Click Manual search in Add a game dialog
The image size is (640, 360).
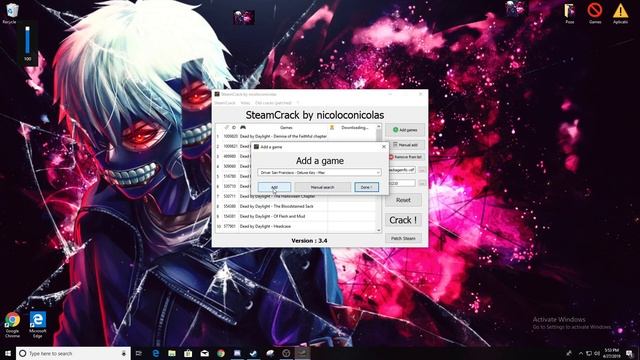coord(322,187)
